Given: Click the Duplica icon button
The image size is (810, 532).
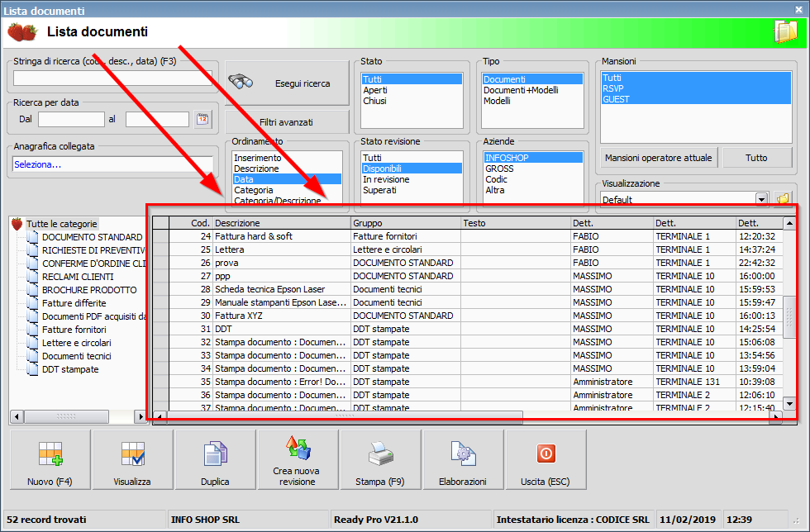Looking at the screenshot, I should (x=215, y=459).
